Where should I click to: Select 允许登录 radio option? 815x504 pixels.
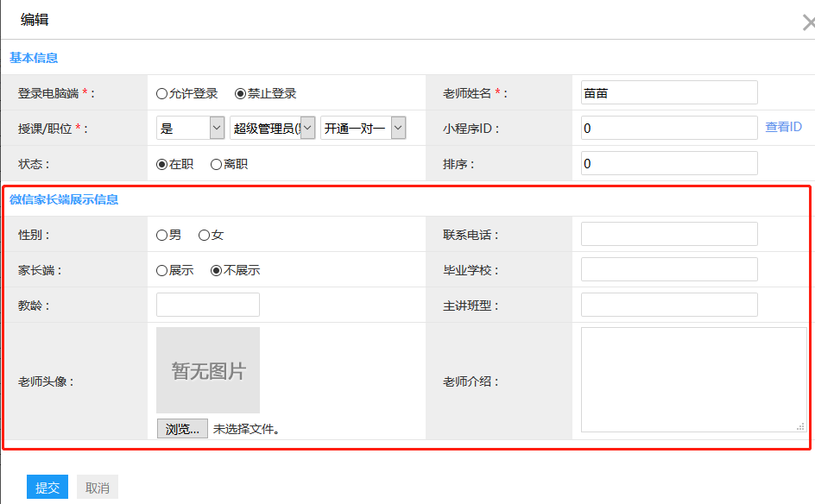pos(161,93)
